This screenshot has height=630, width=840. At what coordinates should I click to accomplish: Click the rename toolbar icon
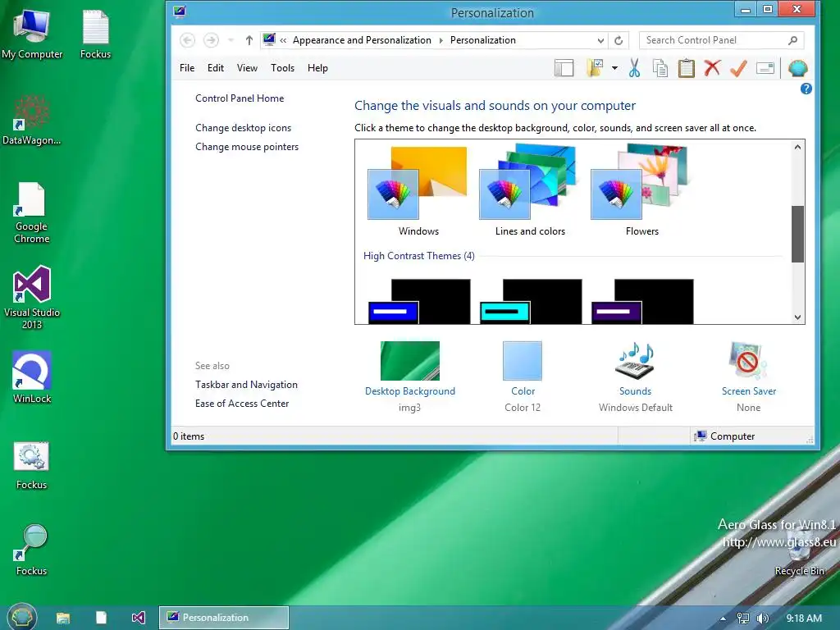click(765, 68)
